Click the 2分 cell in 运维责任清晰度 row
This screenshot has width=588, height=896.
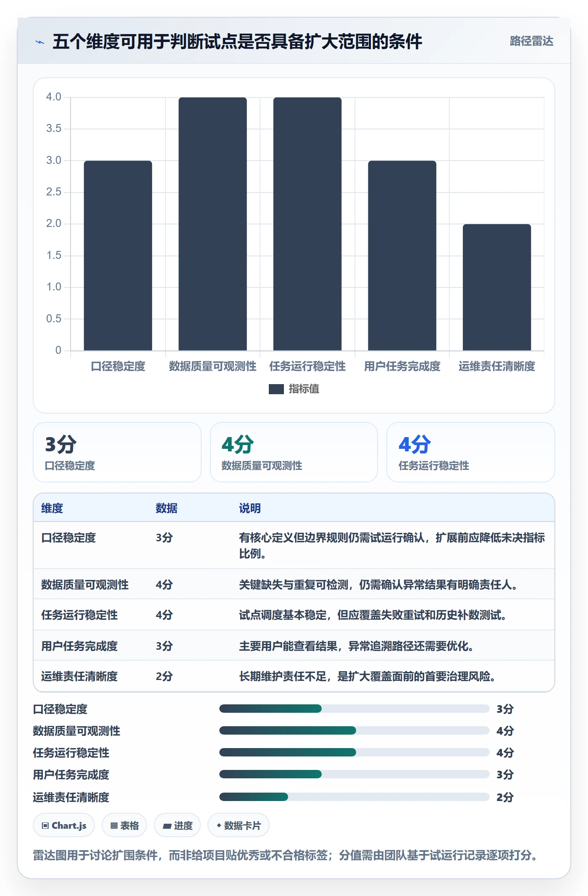(x=164, y=676)
